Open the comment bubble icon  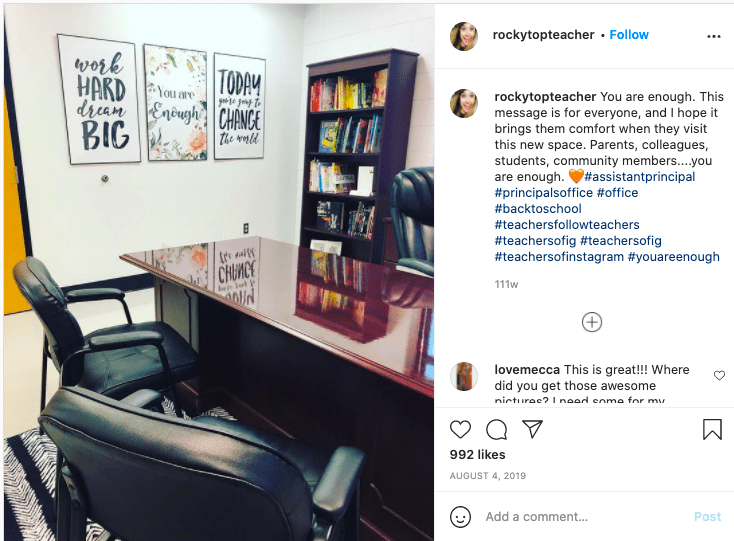point(496,429)
